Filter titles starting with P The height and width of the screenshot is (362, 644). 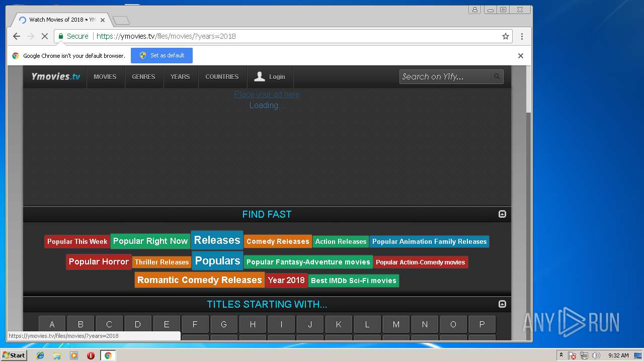tap(482, 324)
